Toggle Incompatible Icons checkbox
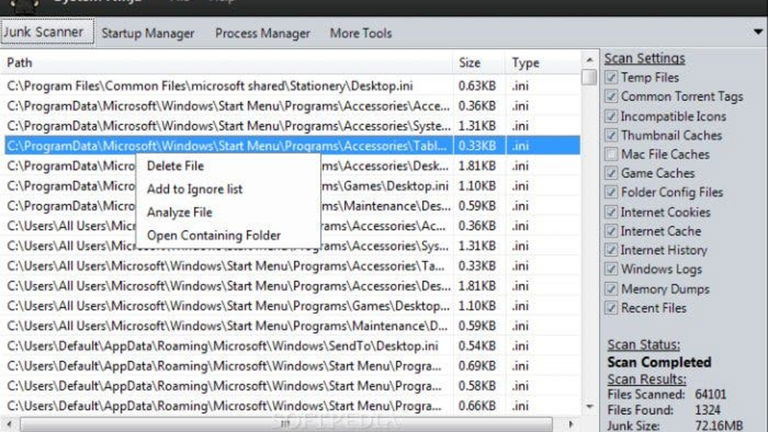Image resolution: width=768 pixels, height=432 pixels. [x=611, y=116]
